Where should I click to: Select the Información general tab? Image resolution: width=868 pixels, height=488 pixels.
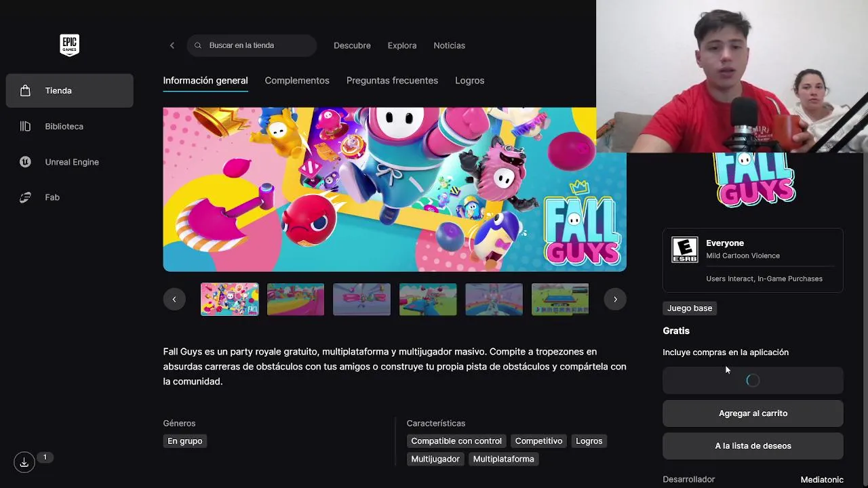pos(205,81)
